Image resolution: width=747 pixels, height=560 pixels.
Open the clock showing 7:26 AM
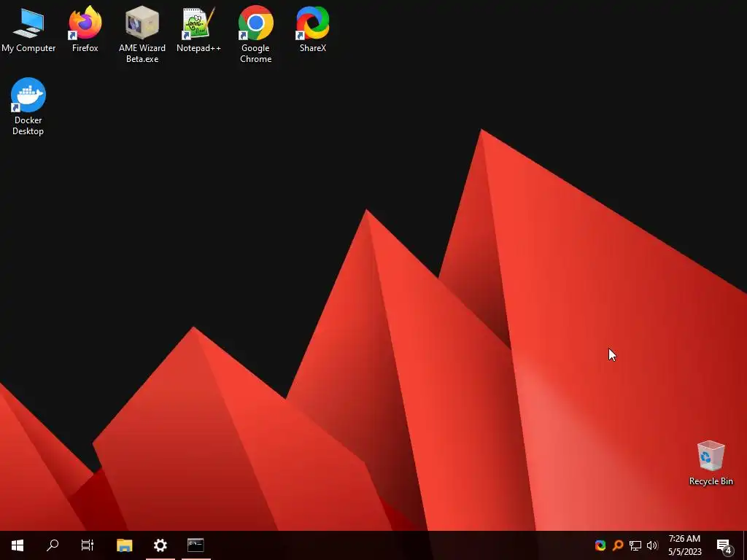[x=684, y=545]
